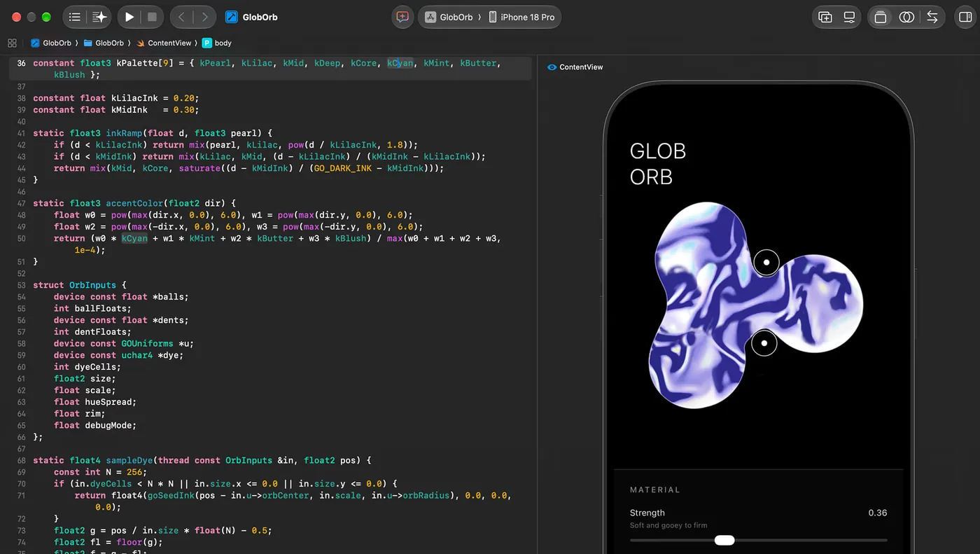This screenshot has width=980, height=554.
Task: Click the "Soft and gooey to firm" caption
Action: 668,525
